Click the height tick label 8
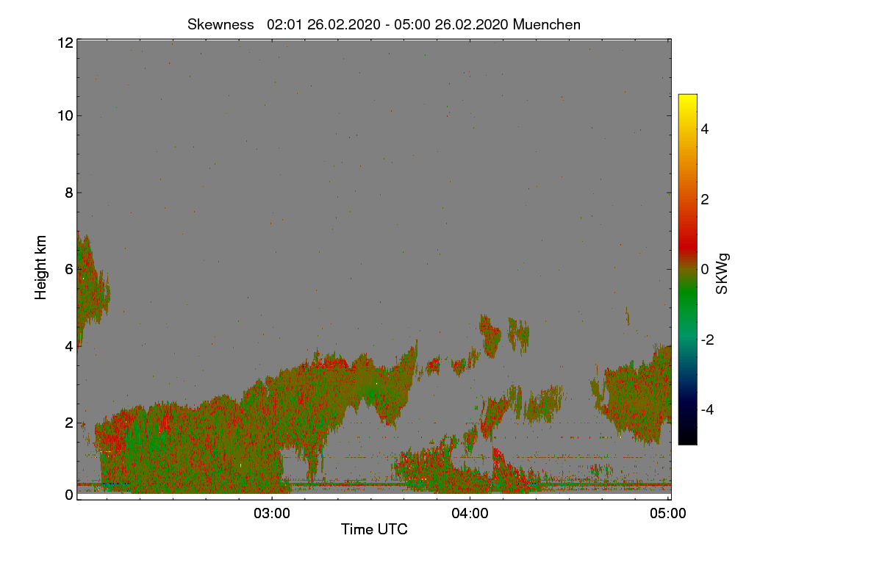This screenshot has width=882, height=588. (69, 193)
